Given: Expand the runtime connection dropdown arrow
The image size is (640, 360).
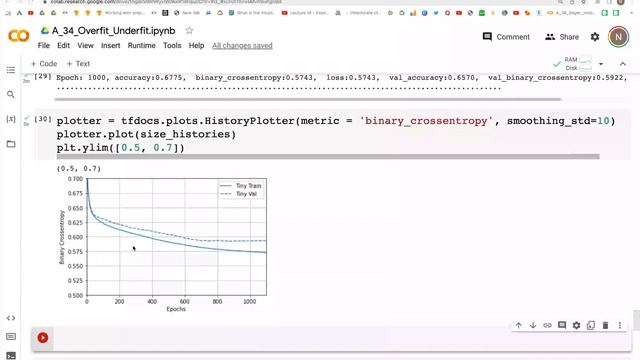Looking at the screenshot, I should pyautogui.click(x=601, y=64).
